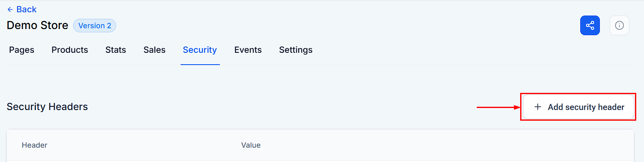Click the Value column heading
Screen dimensions: 644x162
coord(251,145)
